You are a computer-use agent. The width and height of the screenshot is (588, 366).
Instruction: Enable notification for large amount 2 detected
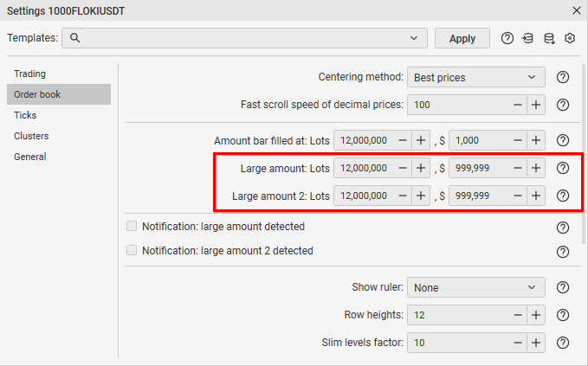[x=132, y=250]
